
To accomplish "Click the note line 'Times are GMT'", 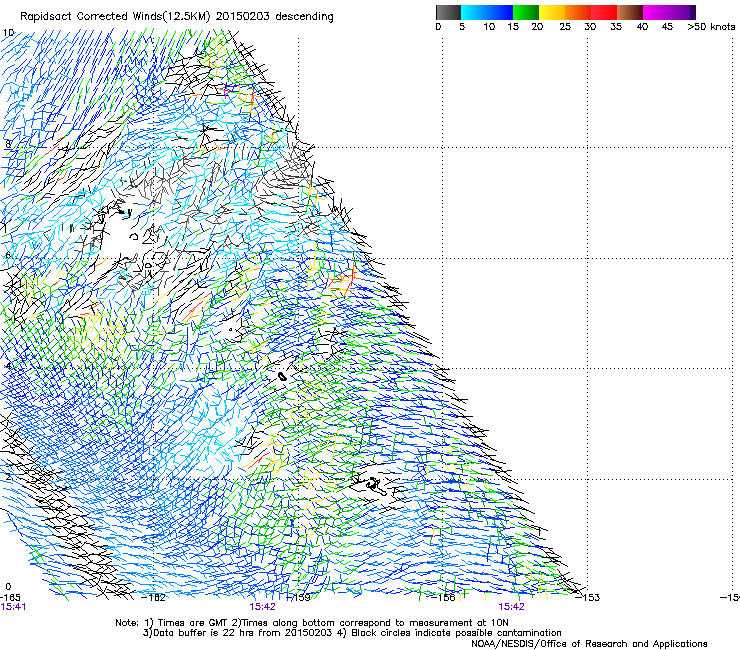I will coord(191,623).
